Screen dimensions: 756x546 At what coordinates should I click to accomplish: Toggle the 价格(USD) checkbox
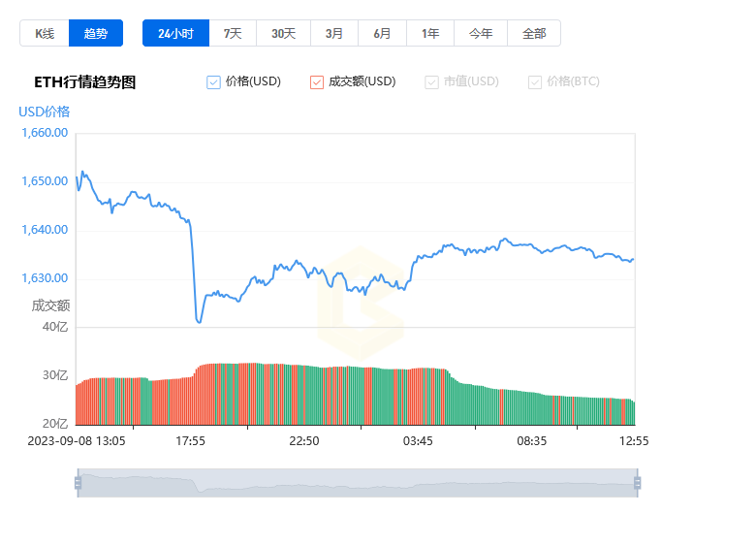point(213,82)
